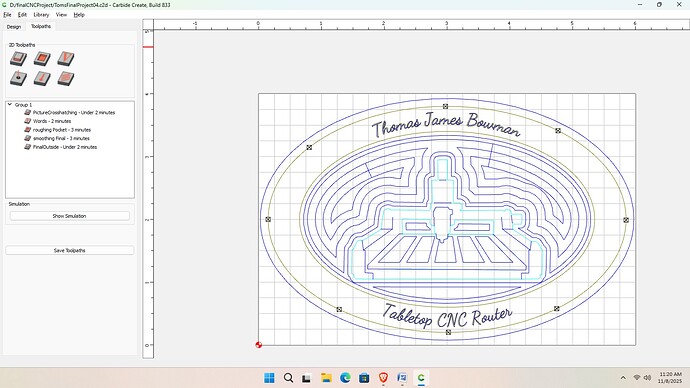The width and height of the screenshot is (690, 388).
Task: Select 'PictureCrosshatching - Under 2 minutes' toolpath
Action: tap(74, 113)
